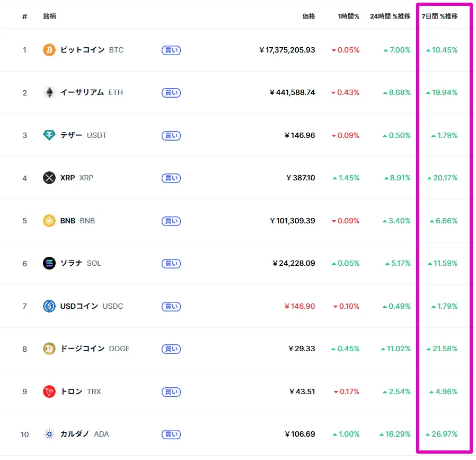Click Bitcoin 24-hour change 7.00%
The height and width of the screenshot is (460, 476).
pyautogui.click(x=397, y=50)
